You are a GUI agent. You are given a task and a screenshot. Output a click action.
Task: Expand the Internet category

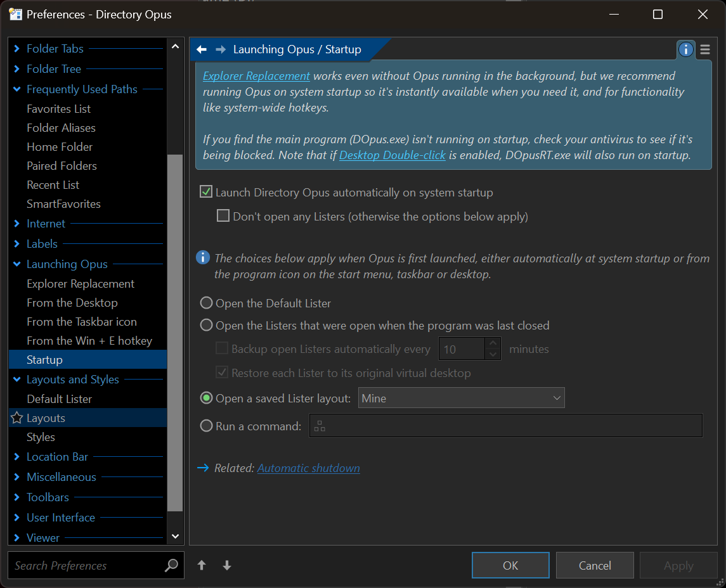[x=17, y=224]
